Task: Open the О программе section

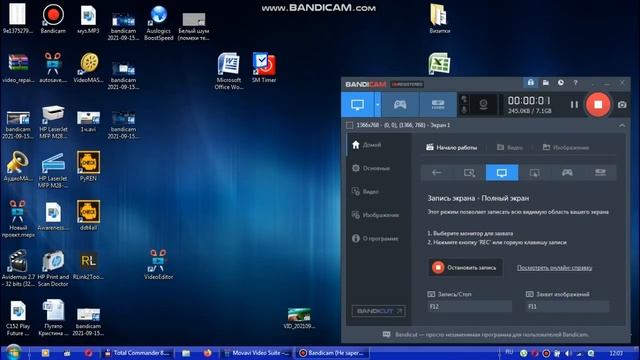Action: coord(375,238)
